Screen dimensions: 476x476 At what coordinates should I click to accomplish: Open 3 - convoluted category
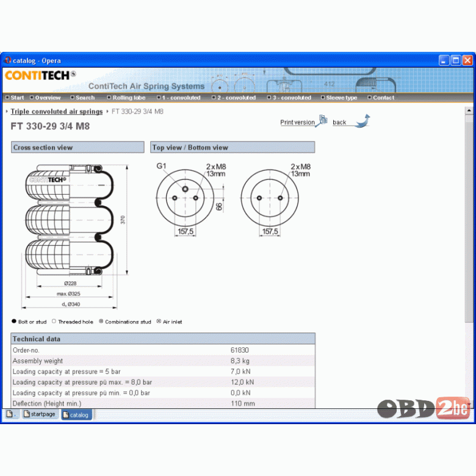(x=289, y=98)
